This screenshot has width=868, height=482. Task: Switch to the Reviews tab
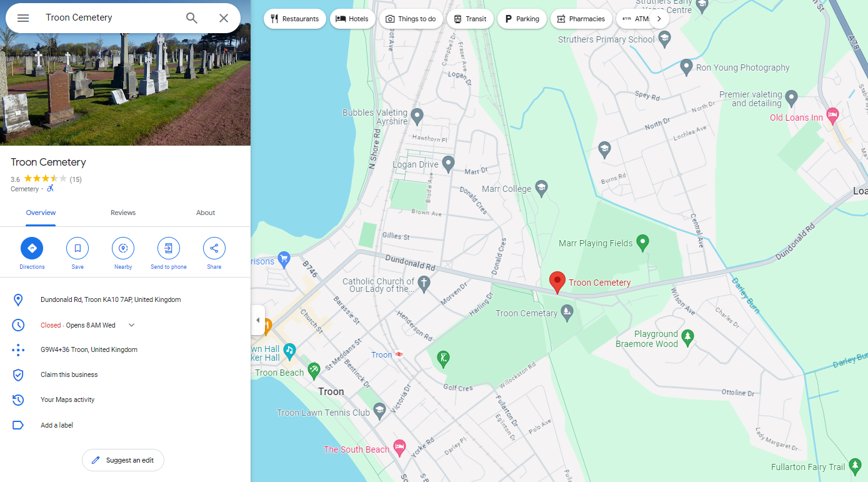click(x=123, y=213)
